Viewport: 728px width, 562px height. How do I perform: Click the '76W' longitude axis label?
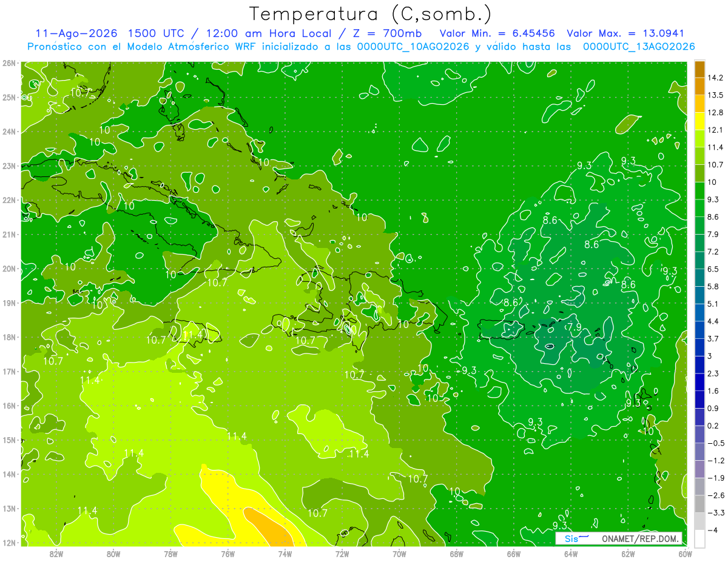[228, 554]
